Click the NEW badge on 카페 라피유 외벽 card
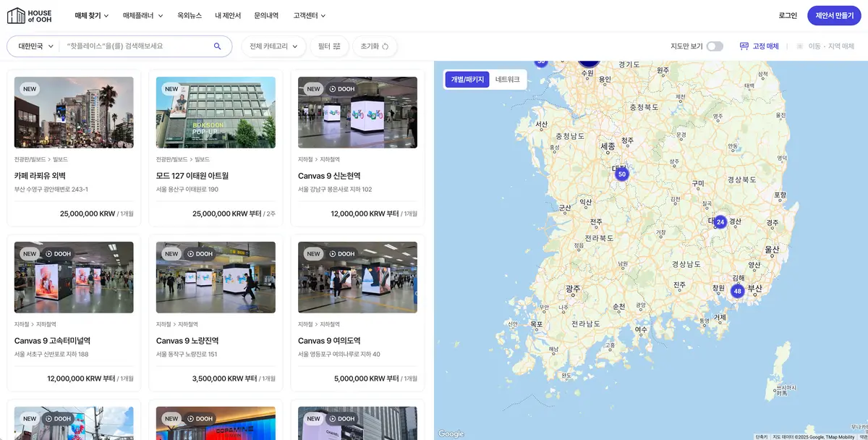868x440 pixels. pyautogui.click(x=29, y=88)
